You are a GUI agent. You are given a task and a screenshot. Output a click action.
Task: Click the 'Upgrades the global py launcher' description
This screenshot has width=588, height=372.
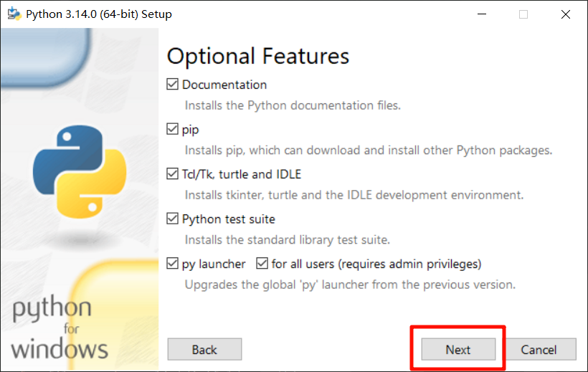(350, 284)
